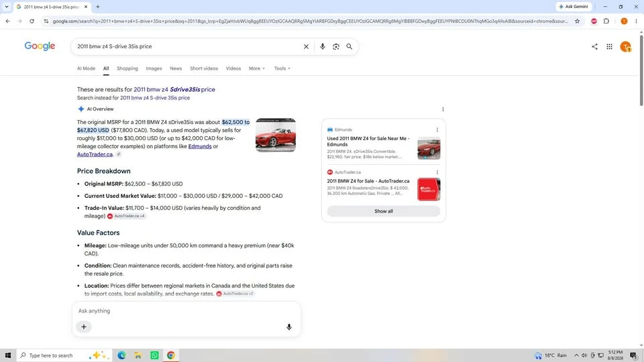Open tab search dropdown arrow
This screenshot has width=644, height=362.
pos(7,7)
